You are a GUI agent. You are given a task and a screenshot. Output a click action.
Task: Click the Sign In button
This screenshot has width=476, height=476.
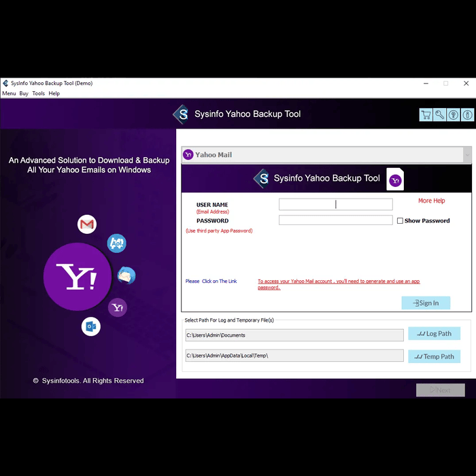(426, 303)
